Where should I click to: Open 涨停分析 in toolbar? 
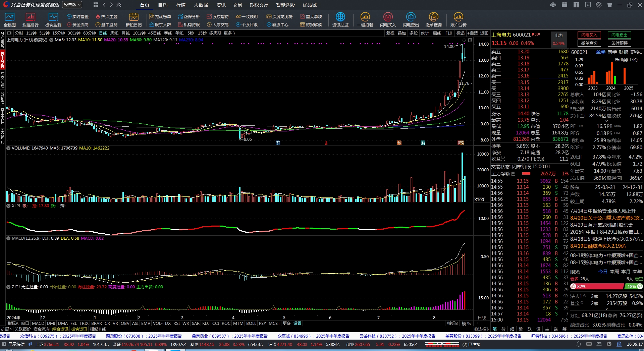tap(189, 16)
